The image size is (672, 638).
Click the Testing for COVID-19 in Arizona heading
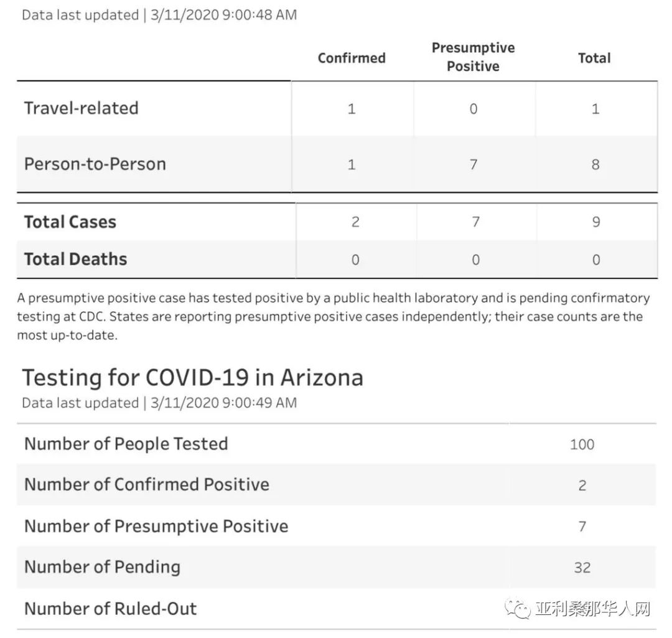tap(192, 377)
